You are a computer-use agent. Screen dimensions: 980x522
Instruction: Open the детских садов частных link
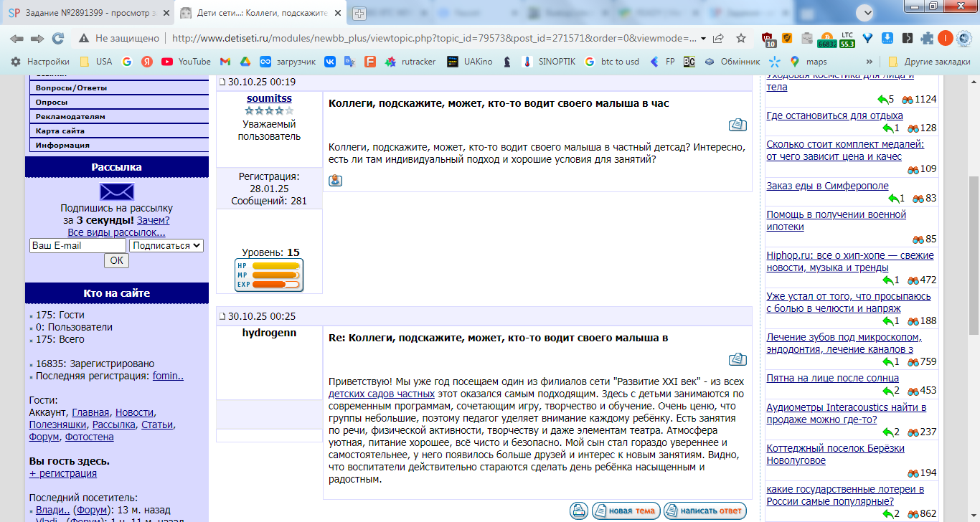382,394
